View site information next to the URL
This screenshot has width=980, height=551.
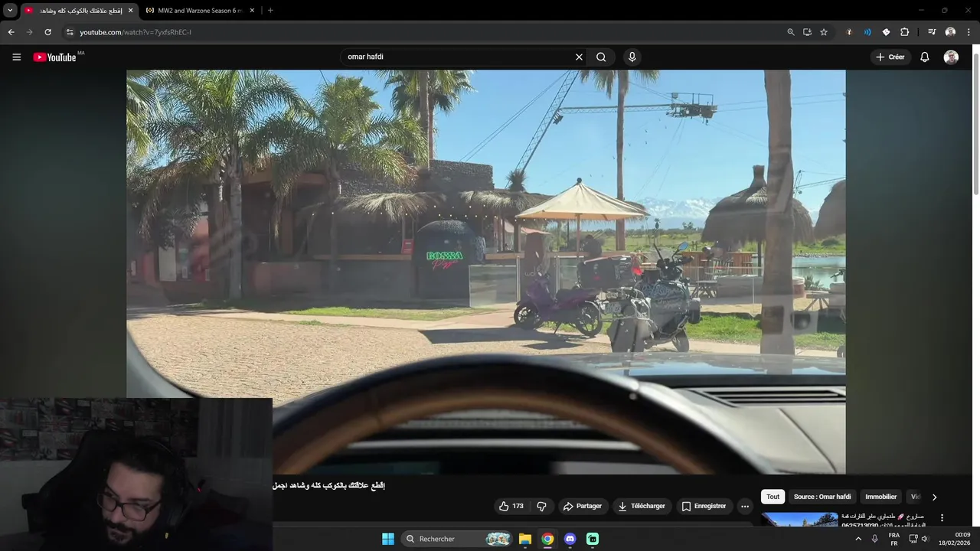[x=70, y=32]
